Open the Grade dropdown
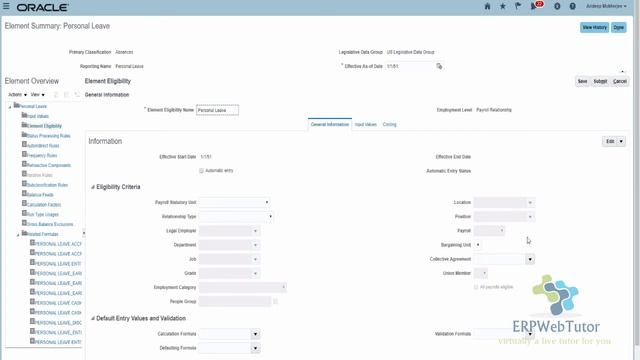 (255, 273)
